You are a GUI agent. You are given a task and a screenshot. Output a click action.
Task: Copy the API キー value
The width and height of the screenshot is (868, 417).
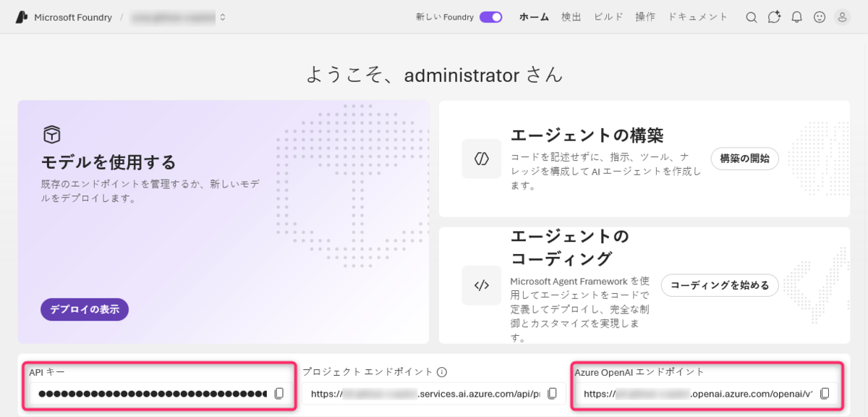click(279, 394)
